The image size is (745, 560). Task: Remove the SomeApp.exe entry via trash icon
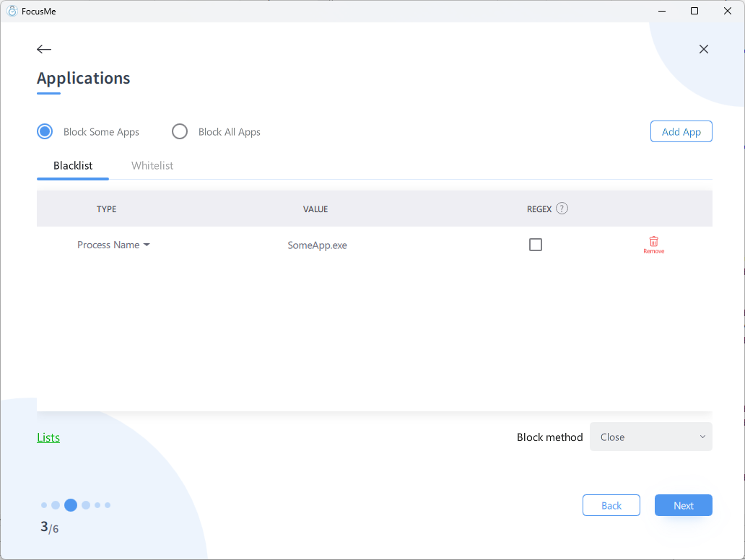(654, 245)
